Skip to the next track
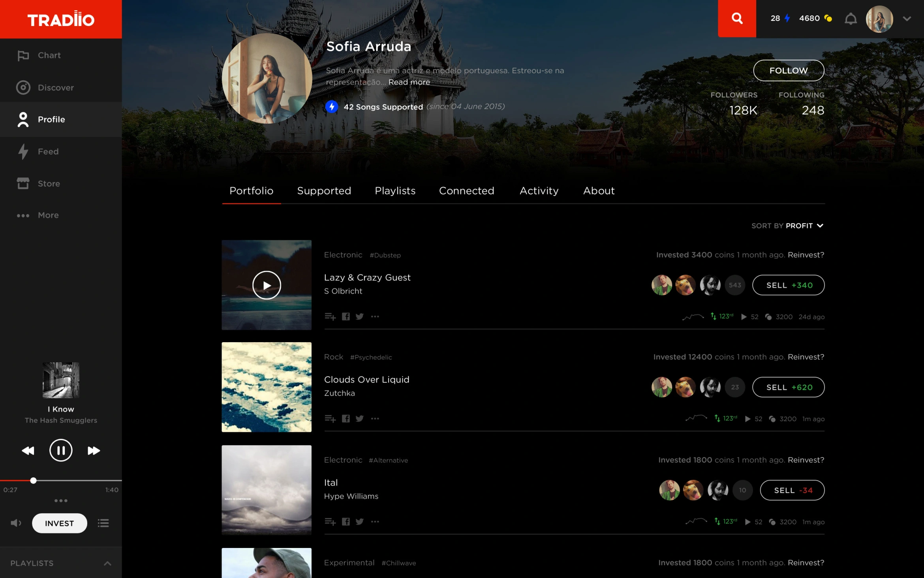Screen dimensions: 924x578 tap(94, 451)
